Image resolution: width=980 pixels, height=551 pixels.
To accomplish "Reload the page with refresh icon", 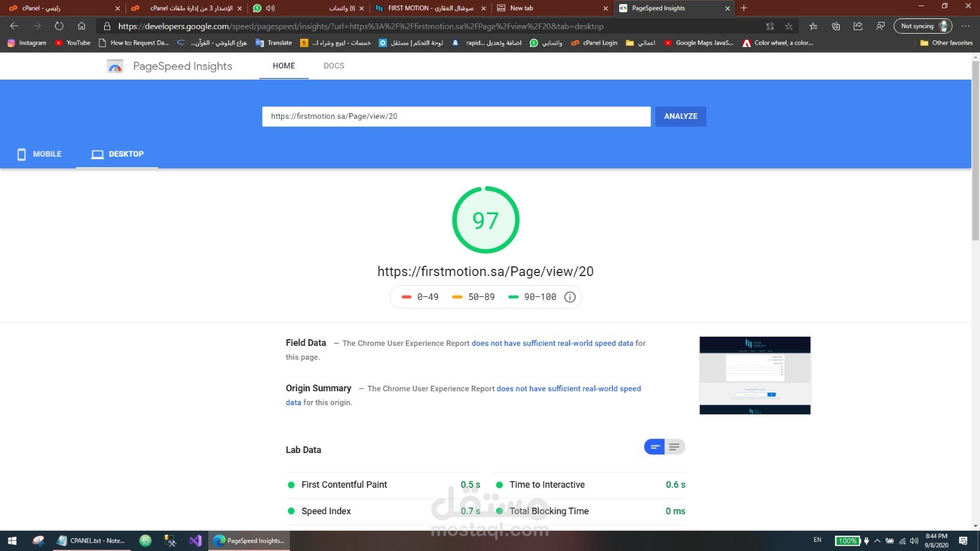I will (x=59, y=26).
